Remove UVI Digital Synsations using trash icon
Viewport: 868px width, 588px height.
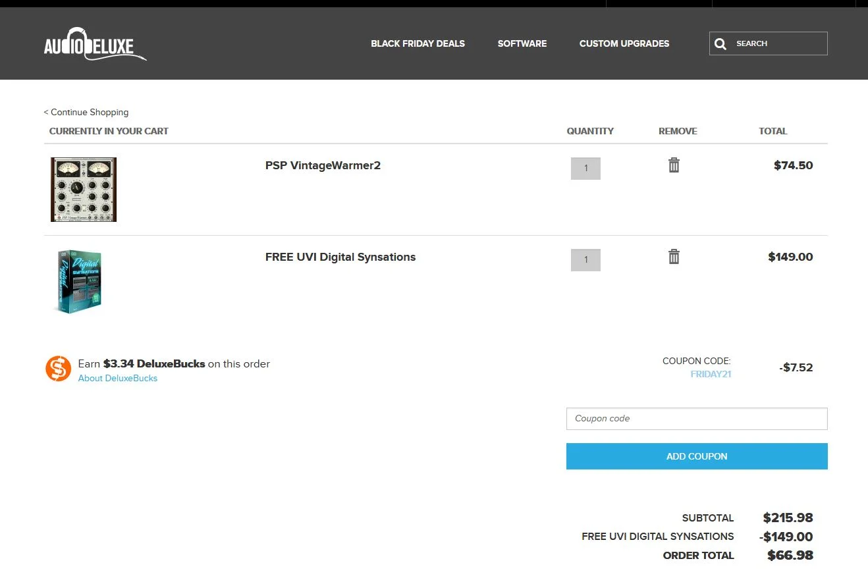pos(674,257)
